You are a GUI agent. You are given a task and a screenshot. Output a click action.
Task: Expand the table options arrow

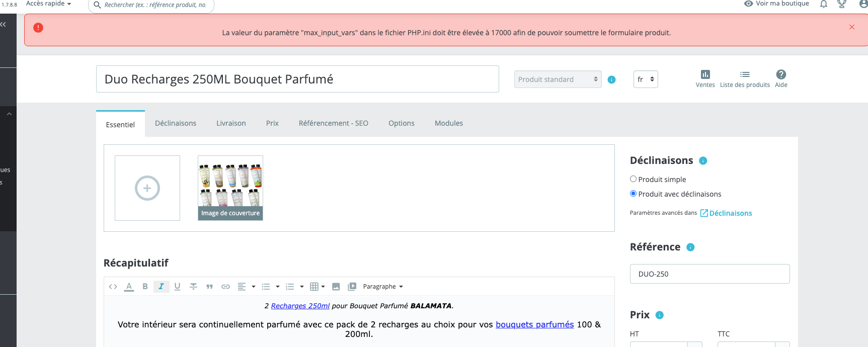click(x=323, y=287)
